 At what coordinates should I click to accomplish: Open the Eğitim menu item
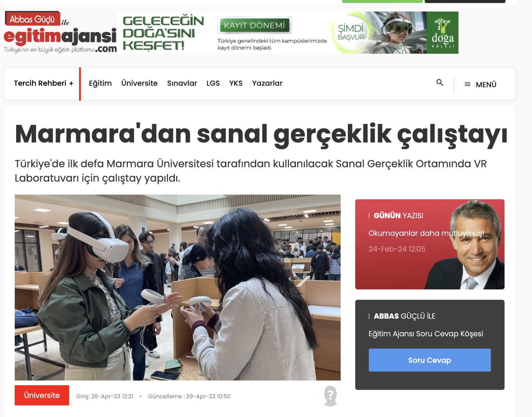pos(100,84)
